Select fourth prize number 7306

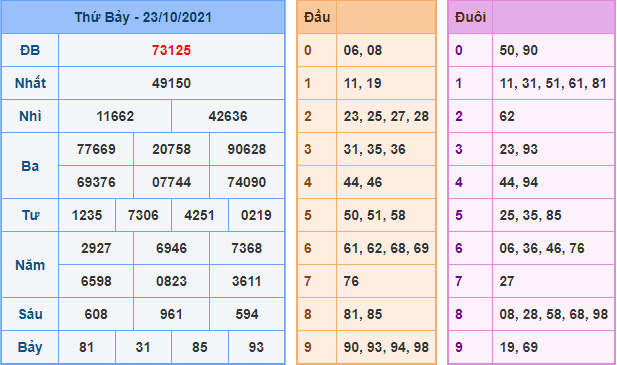pos(143,216)
